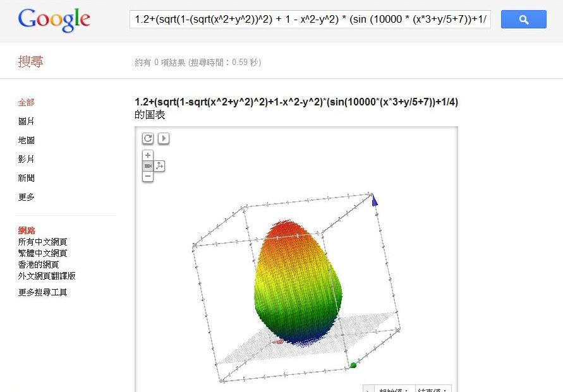This screenshot has height=392, width=563.
Task: Click the blue z-axis arrow handle
Action: 374,201
